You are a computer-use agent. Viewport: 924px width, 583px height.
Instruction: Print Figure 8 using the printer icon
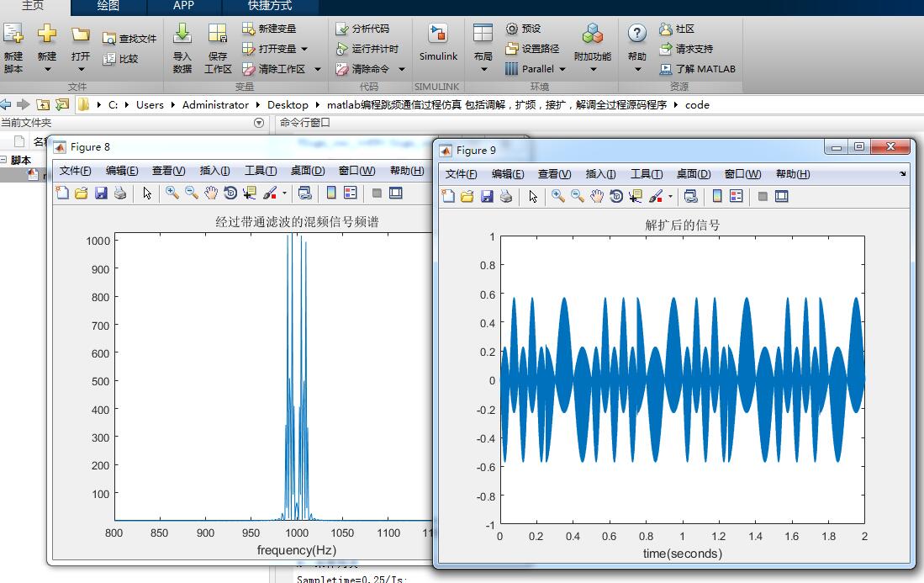[120, 193]
